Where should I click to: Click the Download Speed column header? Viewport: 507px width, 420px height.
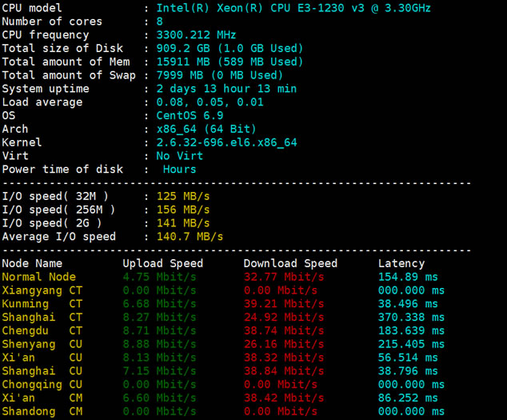tap(290, 263)
